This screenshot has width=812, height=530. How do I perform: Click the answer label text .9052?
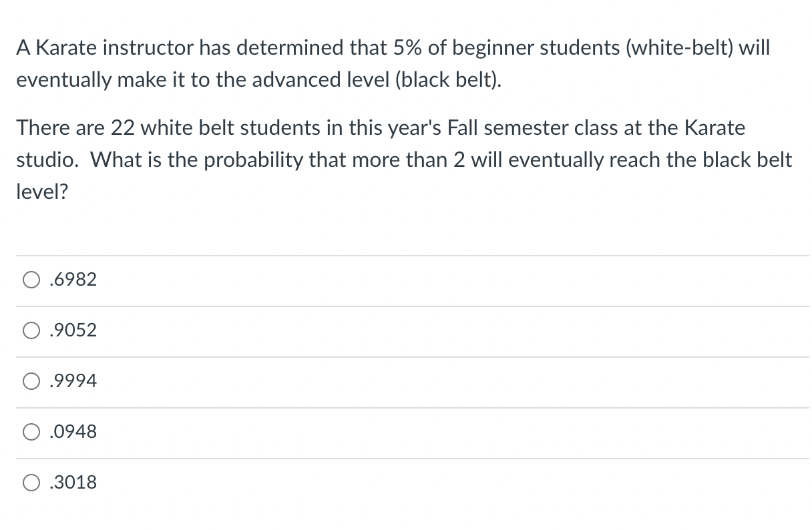(x=73, y=331)
